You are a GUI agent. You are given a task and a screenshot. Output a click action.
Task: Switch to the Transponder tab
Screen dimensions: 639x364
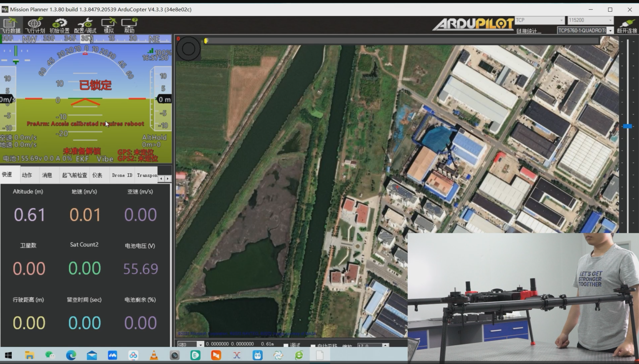tap(147, 175)
